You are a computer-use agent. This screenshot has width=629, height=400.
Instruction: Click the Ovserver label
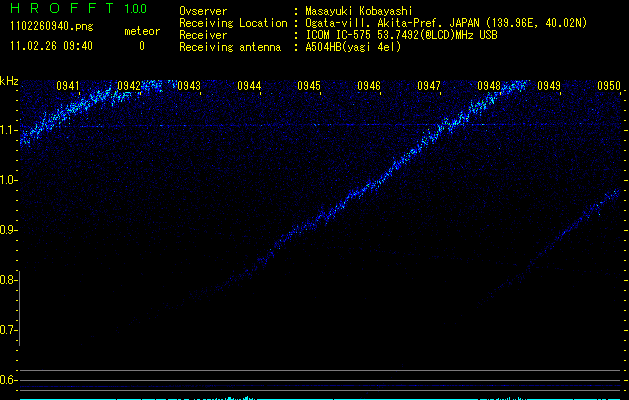203,11
